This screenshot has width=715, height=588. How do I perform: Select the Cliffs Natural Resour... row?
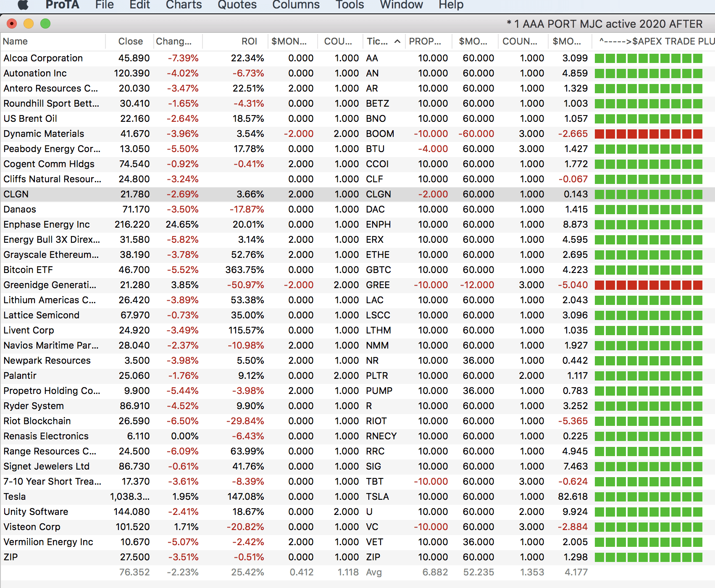(x=357, y=179)
